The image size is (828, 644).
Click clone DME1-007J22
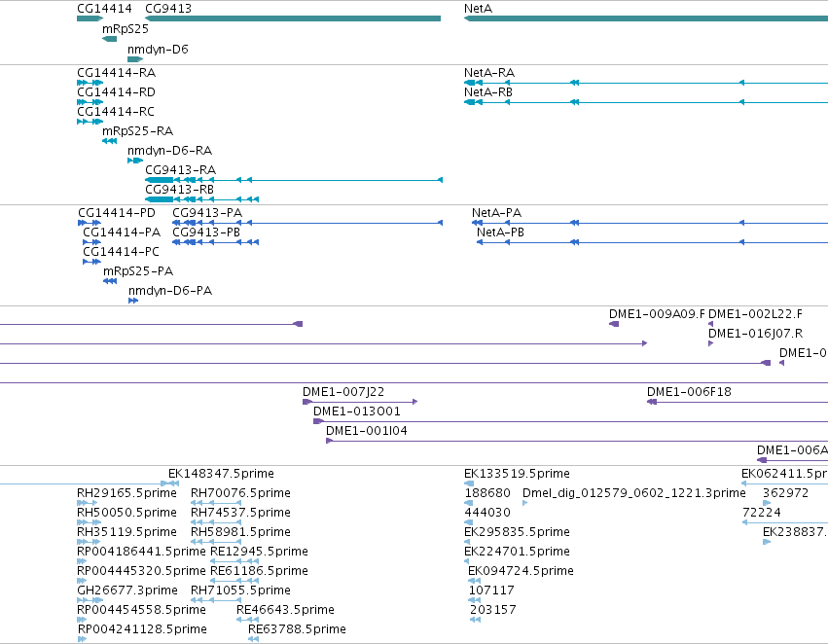click(x=343, y=392)
